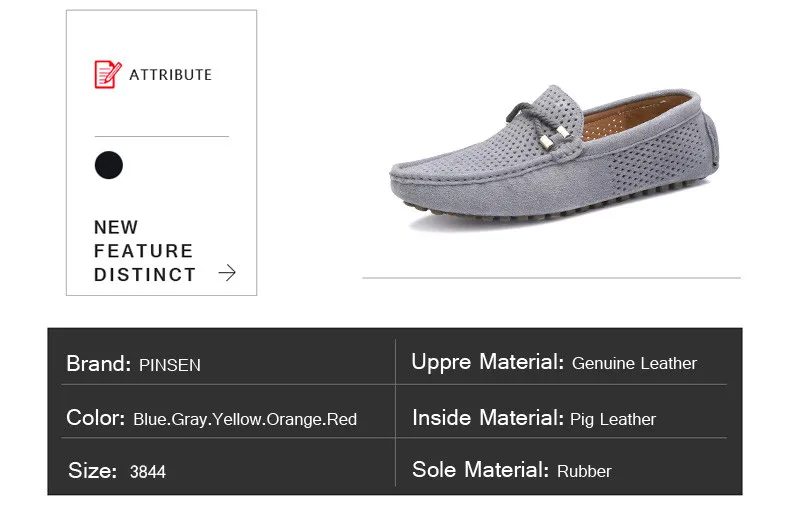
Task: Click the red notepad-and-pencil Attribute icon
Action: click(108, 75)
